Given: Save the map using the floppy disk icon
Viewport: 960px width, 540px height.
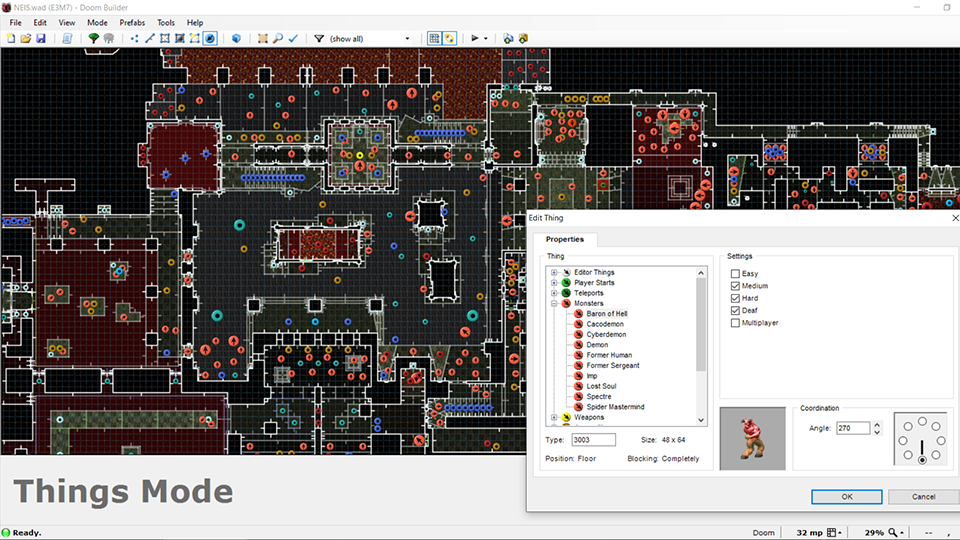Looking at the screenshot, I should [x=40, y=39].
